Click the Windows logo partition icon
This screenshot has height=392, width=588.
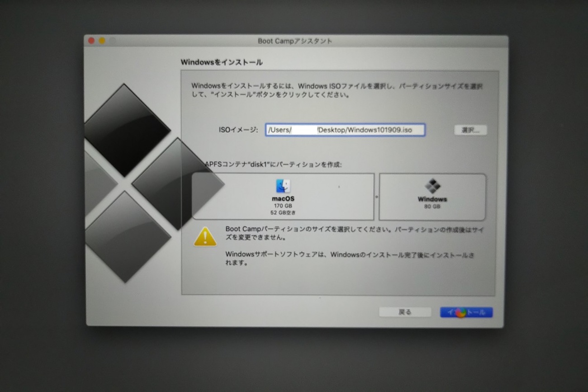[x=432, y=186]
